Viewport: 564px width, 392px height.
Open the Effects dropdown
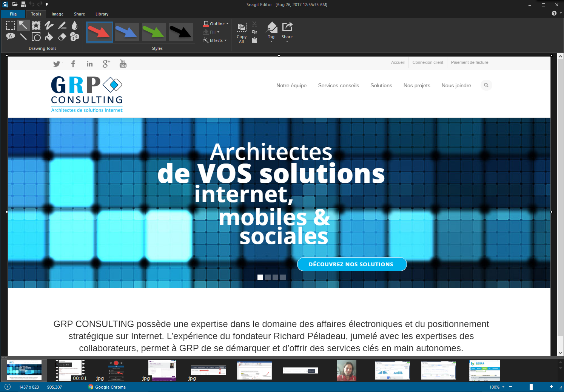(x=215, y=40)
